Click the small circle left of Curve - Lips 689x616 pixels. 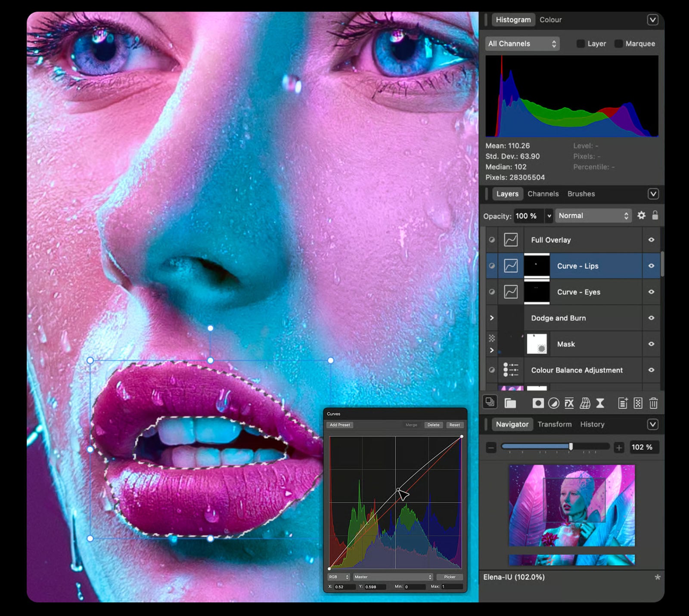coord(492,266)
